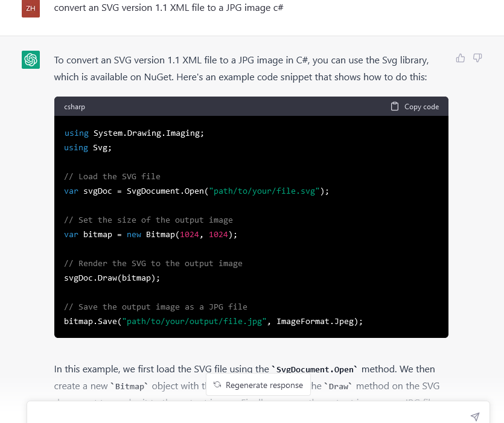504x423 pixels.
Task: Click the green ChatGPT logo avatar
Action: click(31, 60)
